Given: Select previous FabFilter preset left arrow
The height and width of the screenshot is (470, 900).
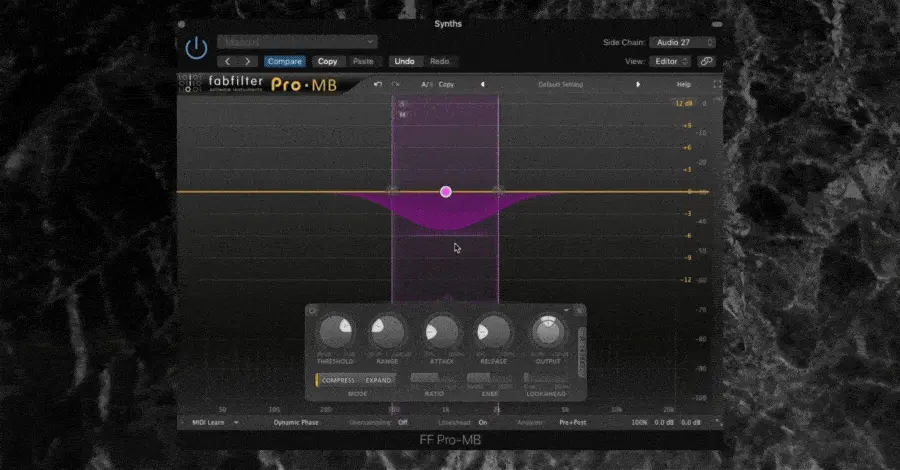Looking at the screenshot, I should point(482,84).
